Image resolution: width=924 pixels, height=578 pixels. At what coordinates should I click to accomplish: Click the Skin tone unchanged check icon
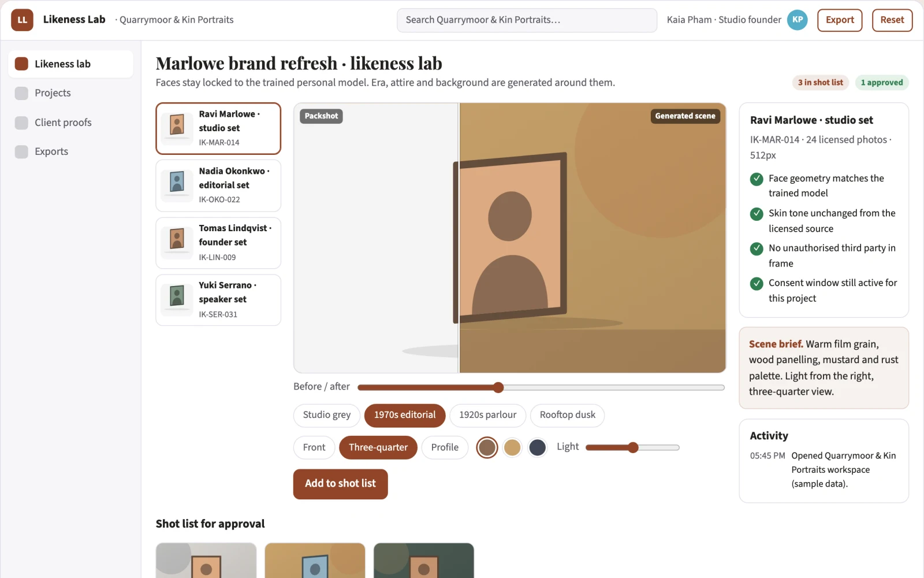(757, 214)
